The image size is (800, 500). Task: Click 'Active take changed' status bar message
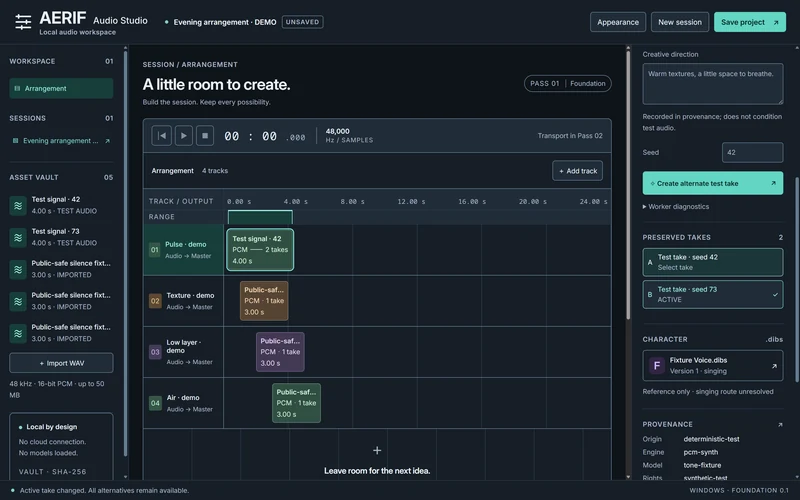pos(104,491)
